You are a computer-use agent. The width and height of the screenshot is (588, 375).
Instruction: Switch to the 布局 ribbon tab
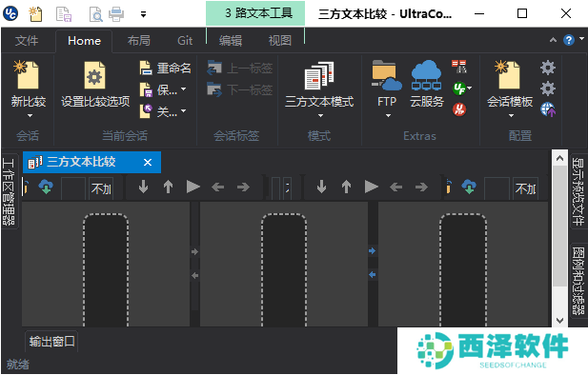point(139,40)
